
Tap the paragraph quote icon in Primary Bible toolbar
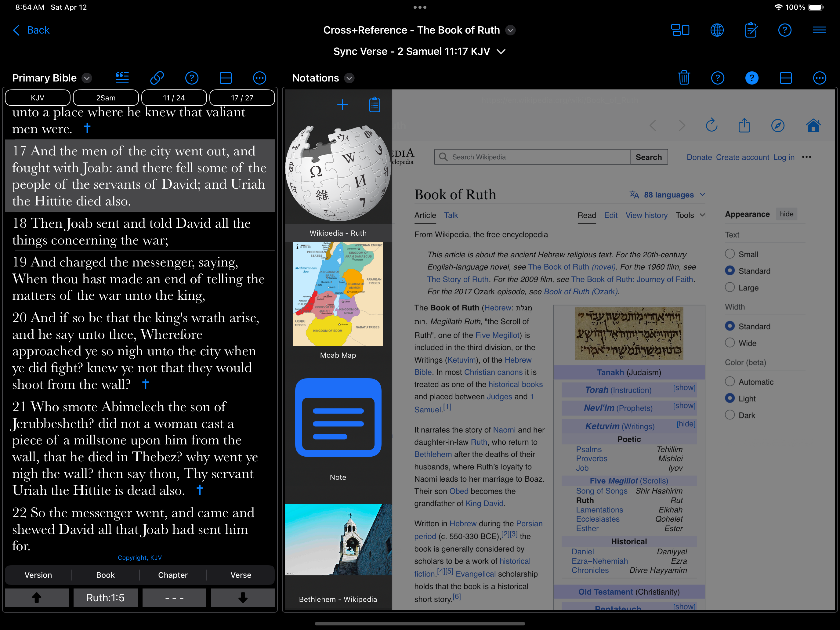coord(122,78)
